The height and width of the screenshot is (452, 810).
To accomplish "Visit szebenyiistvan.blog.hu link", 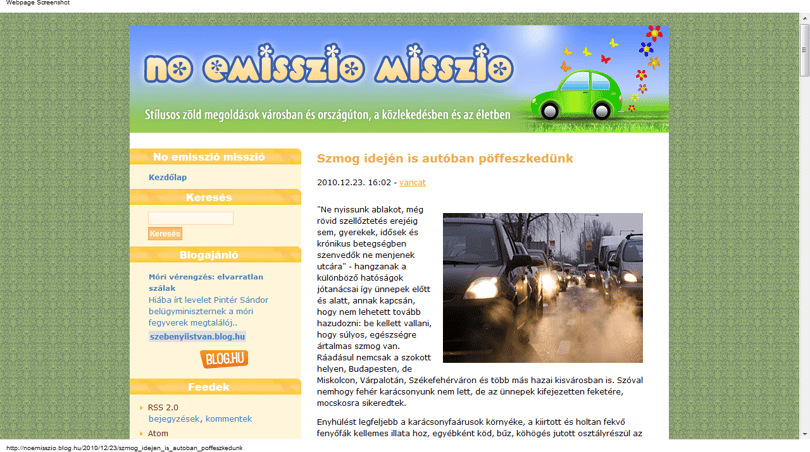I will [x=197, y=337].
